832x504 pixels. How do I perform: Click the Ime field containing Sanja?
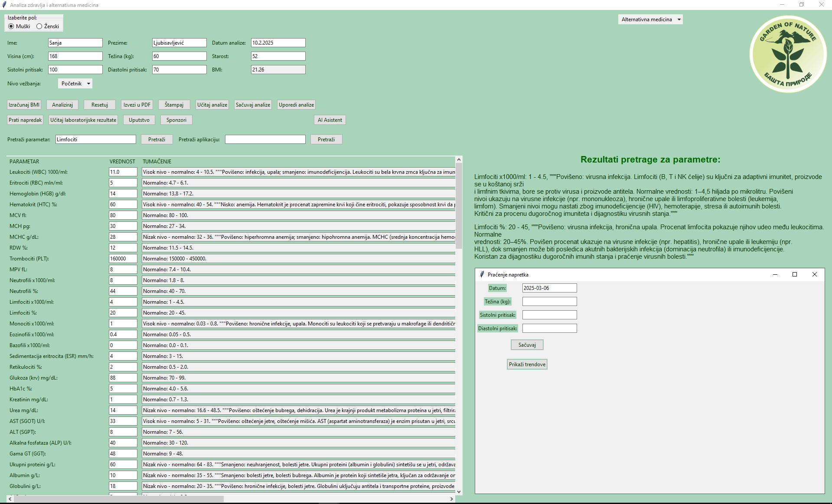pos(75,43)
